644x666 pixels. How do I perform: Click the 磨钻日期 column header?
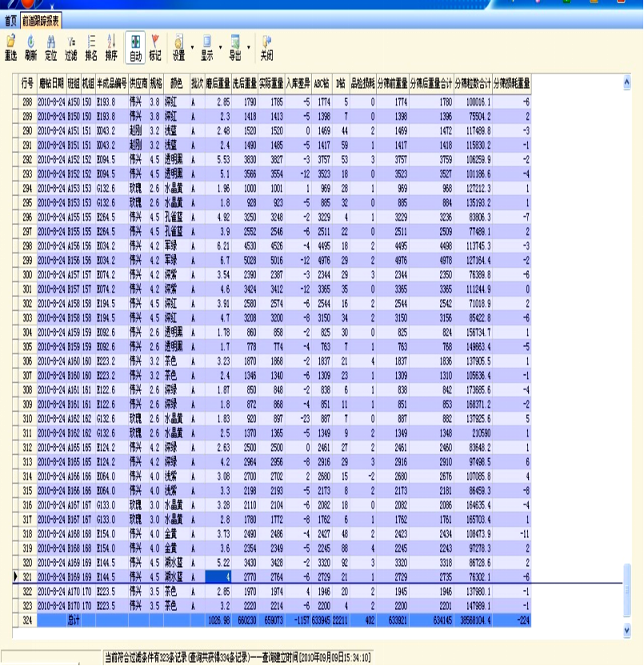click(x=52, y=82)
